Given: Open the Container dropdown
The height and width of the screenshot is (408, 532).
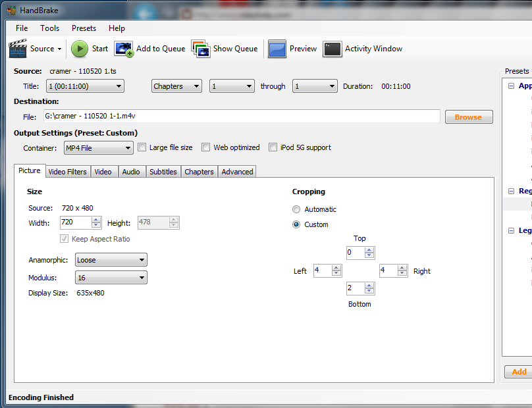Looking at the screenshot, I should (x=98, y=148).
